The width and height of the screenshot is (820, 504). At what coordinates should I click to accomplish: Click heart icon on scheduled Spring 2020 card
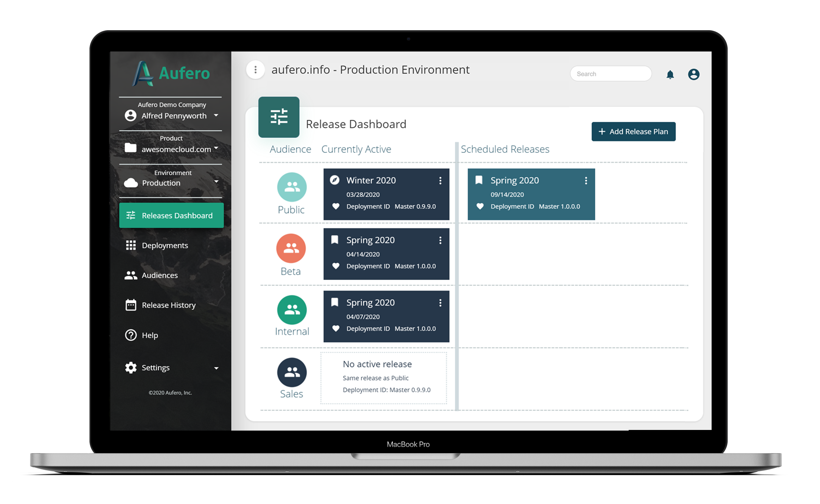[481, 207]
